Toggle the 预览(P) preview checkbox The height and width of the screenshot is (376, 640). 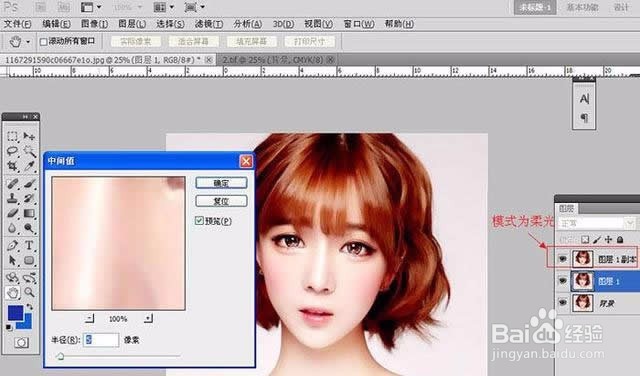coord(200,221)
